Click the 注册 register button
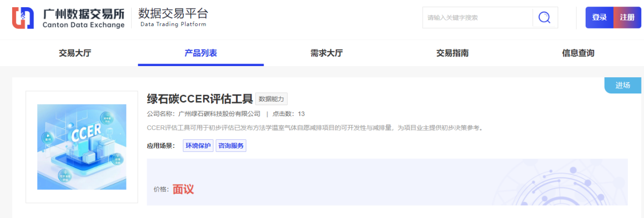Viewport: 644px width, 218px height. 627,17
